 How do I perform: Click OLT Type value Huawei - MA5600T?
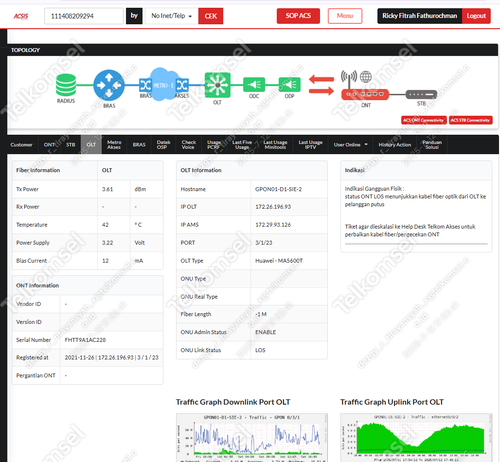click(279, 261)
